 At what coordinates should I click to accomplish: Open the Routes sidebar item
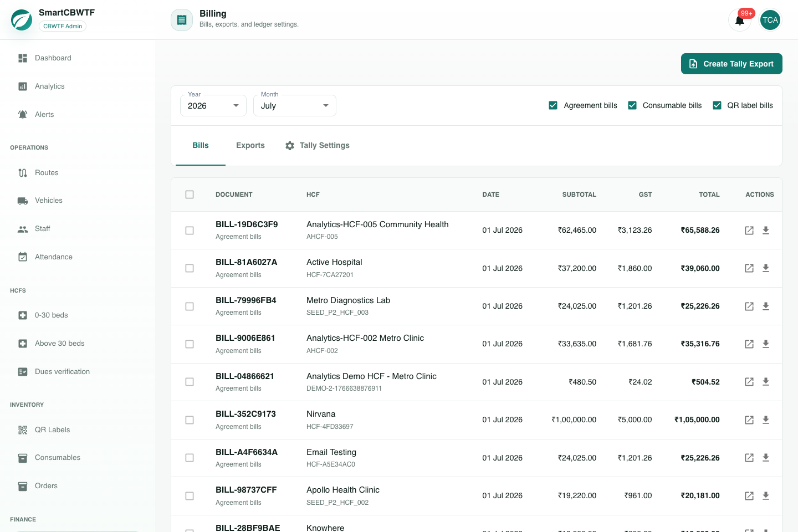78,173
